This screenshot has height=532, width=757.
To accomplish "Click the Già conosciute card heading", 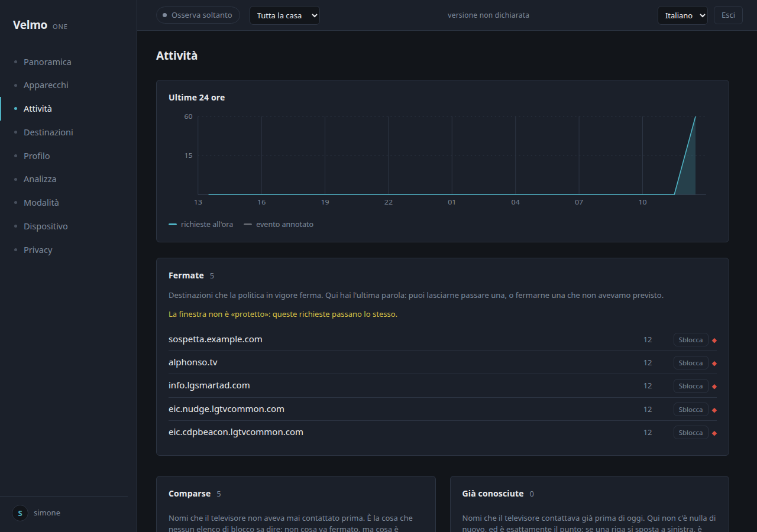I will point(493,494).
